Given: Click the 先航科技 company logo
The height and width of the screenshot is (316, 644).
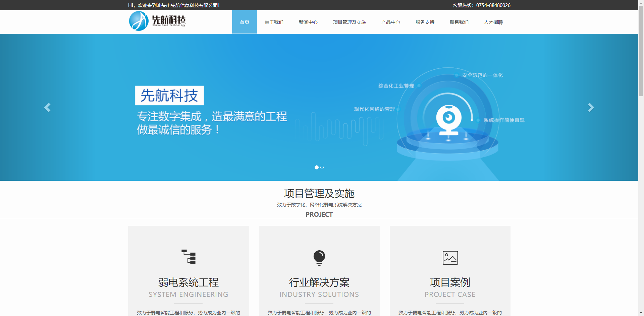Looking at the screenshot, I should (158, 21).
